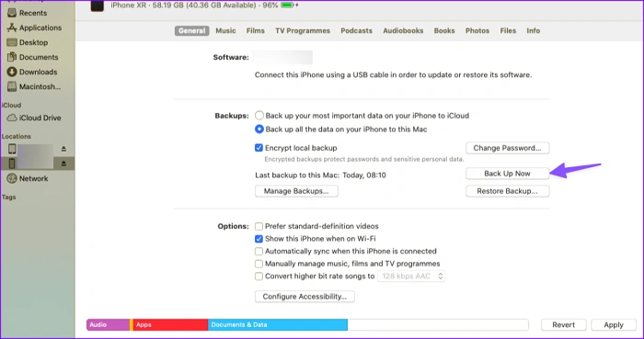Toggle Show this iPhone when on Wi-Fi
The height and width of the screenshot is (339, 644).
(259, 239)
